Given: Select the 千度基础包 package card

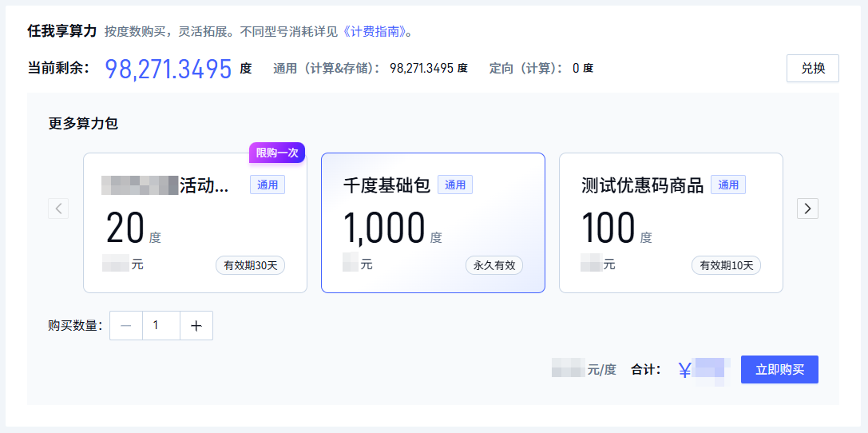Looking at the screenshot, I should click(433, 223).
